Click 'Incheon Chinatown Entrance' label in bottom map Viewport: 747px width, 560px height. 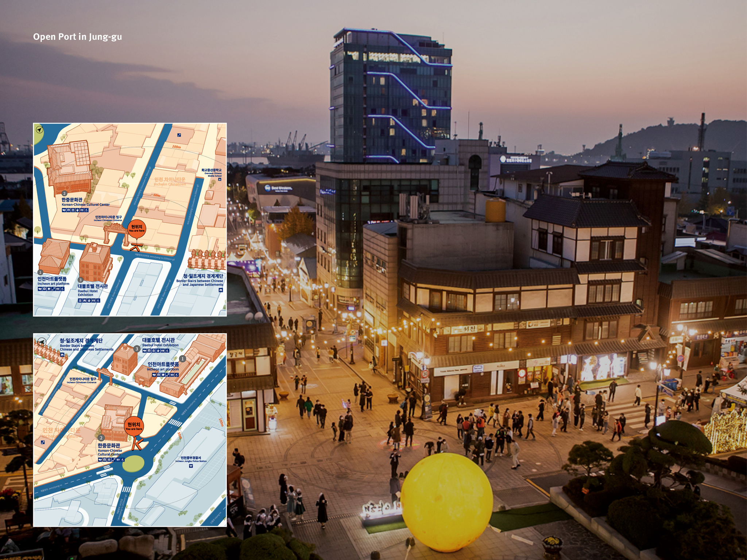(x=82, y=382)
